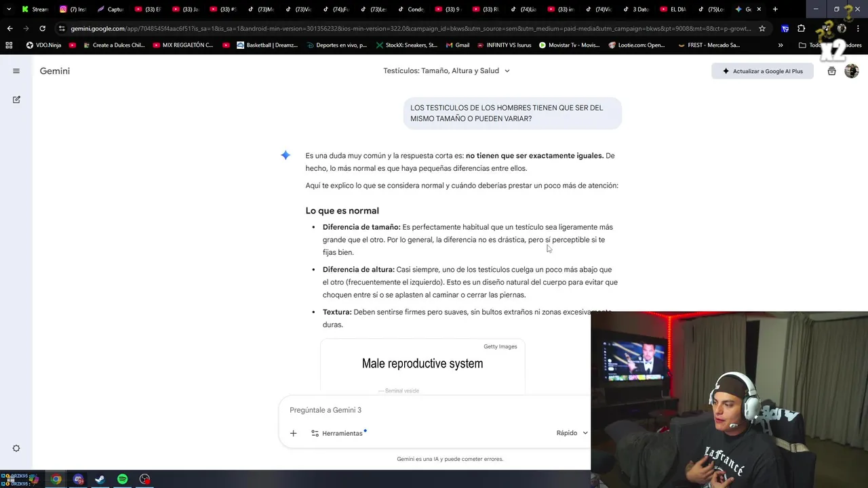Open the account profile avatar
Image resolution: width=868 pixels, height=488 pixels.
tap(852, 71)
